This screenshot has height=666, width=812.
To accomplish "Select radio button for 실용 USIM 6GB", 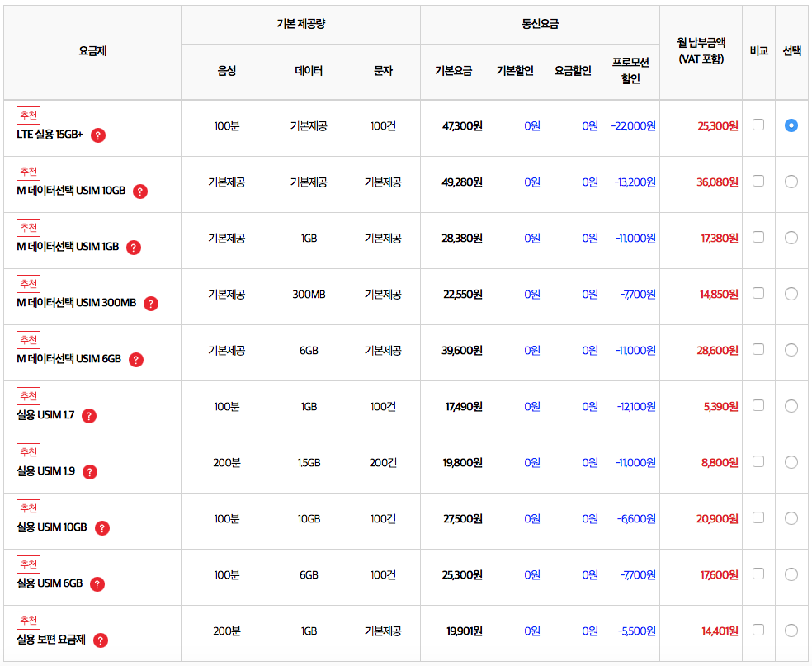I will click(x=791, y=574).
